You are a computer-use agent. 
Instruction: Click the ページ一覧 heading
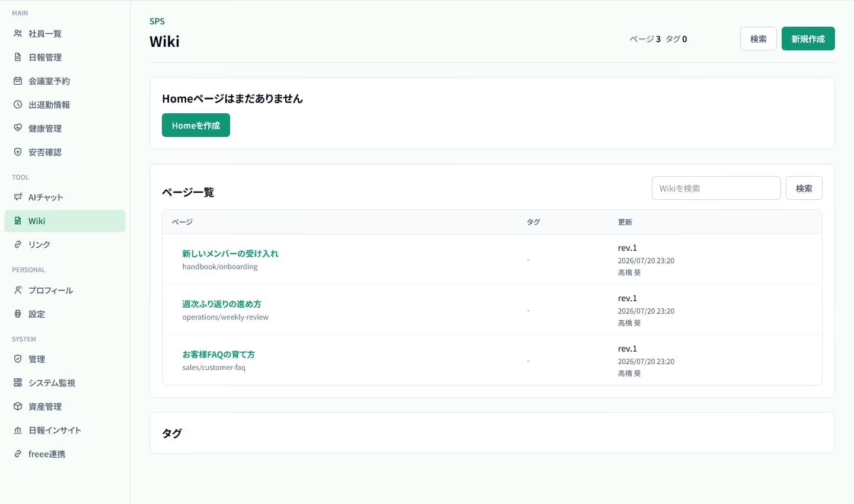(x=188, y=192)
